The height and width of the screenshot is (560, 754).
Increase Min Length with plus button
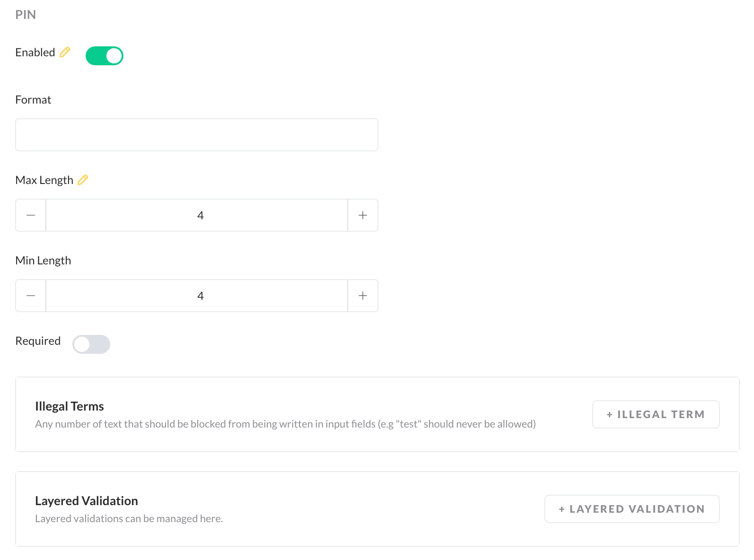click(363, 296)
